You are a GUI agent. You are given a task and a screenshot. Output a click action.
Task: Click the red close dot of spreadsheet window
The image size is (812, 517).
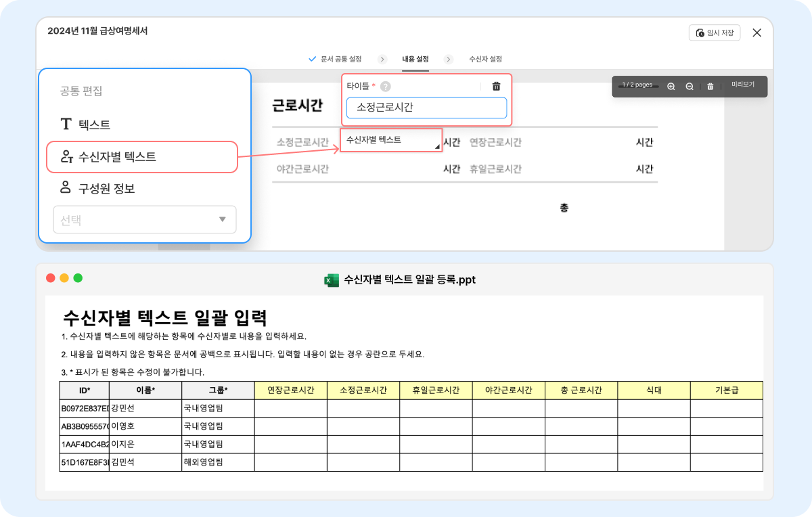[x=50, y=277]
